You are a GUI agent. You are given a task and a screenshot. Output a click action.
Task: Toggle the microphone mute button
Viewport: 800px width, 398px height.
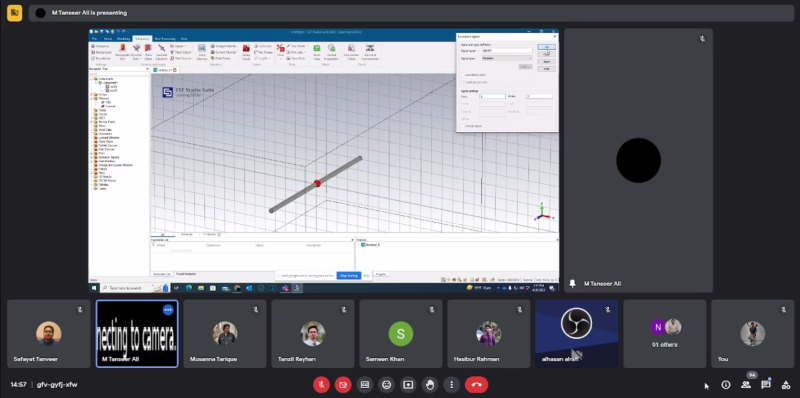point(321,385)
